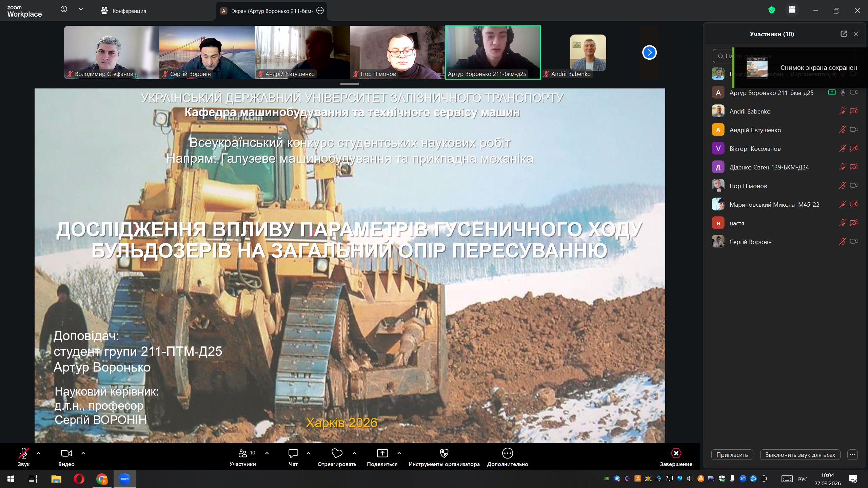Image resolution: width=868 pixels, height=488 pixels.
Task: Expand audio options arrow next to Звук
Action: (x=38, y=453)
